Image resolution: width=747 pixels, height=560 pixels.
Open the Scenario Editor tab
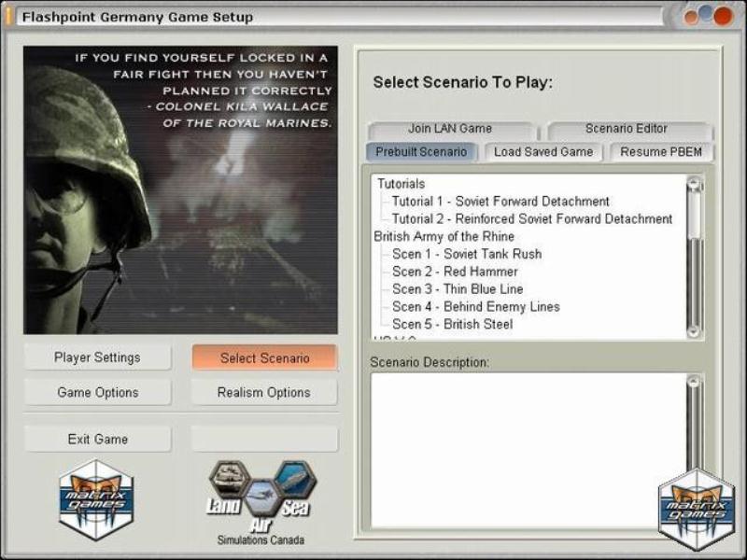click(626, 129)
